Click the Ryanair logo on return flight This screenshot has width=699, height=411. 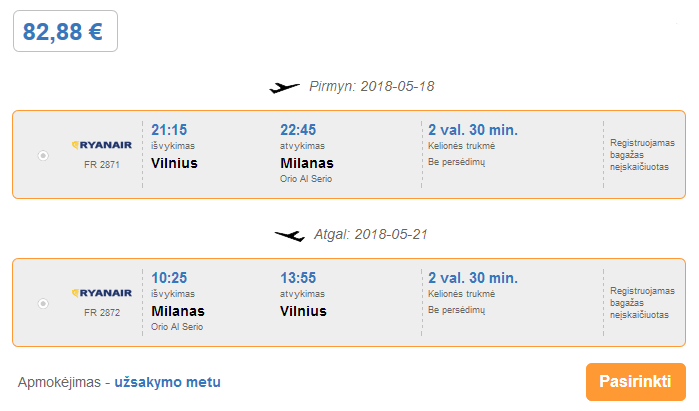102,293
